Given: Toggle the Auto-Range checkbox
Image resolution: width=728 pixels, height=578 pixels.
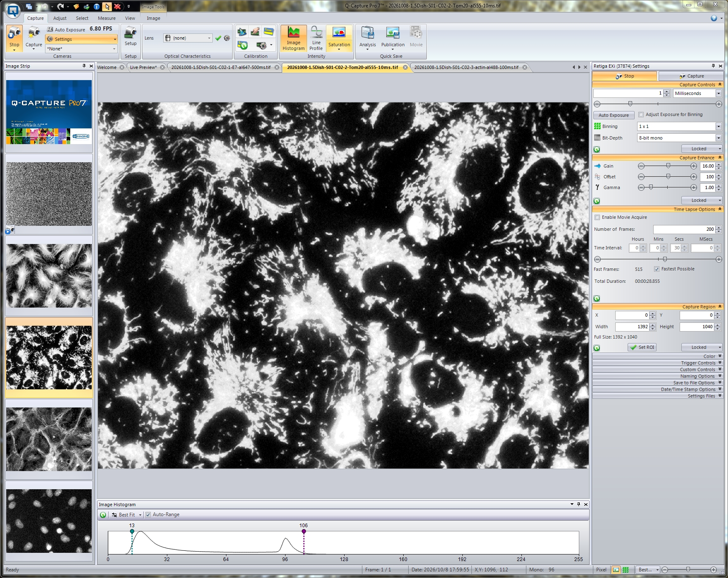Looking at the screenshot, I should (x=148, y=515).
